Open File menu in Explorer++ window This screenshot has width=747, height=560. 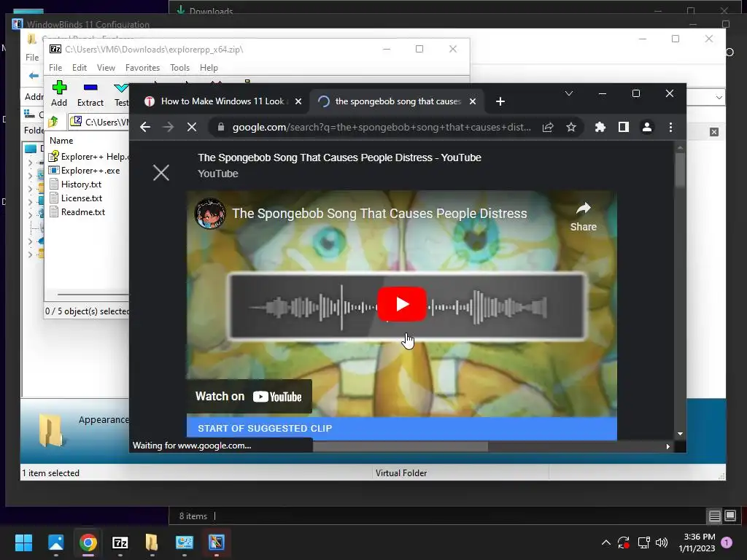pos(32,57)
